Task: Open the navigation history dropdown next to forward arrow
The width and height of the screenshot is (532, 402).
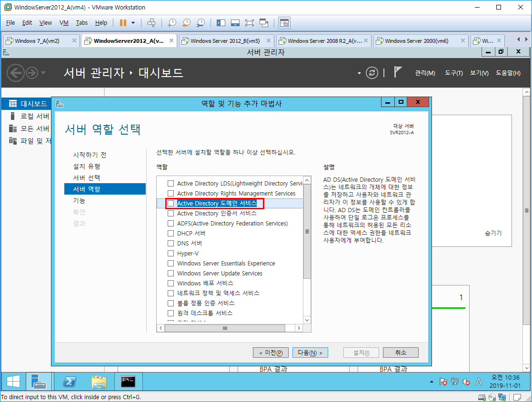Action: click(x=43, y=72)
